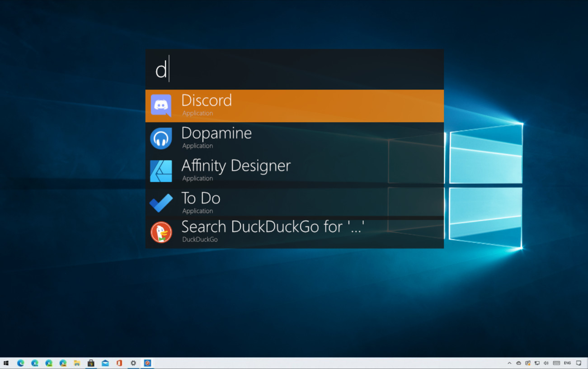Open Microsoft Edge Beta from taskbar
The width and height of the screenshot is (588, 369).
point(35,363)
